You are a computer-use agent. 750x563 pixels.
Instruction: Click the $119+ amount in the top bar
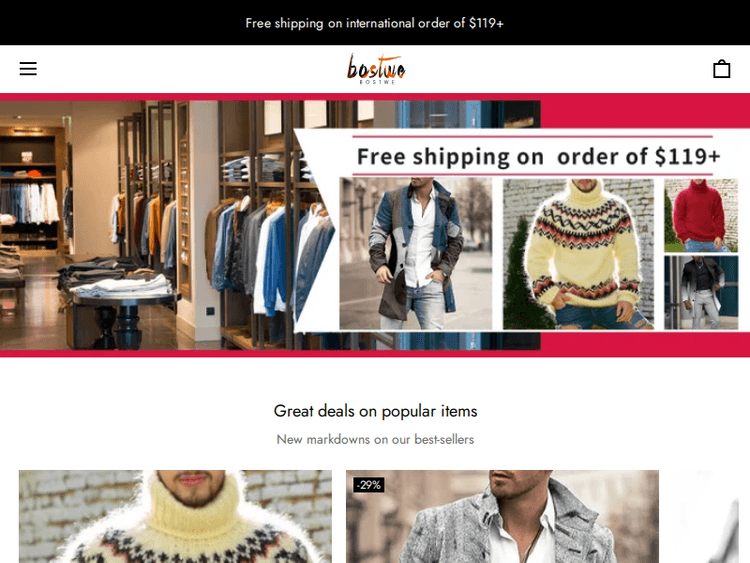(486, 23)
